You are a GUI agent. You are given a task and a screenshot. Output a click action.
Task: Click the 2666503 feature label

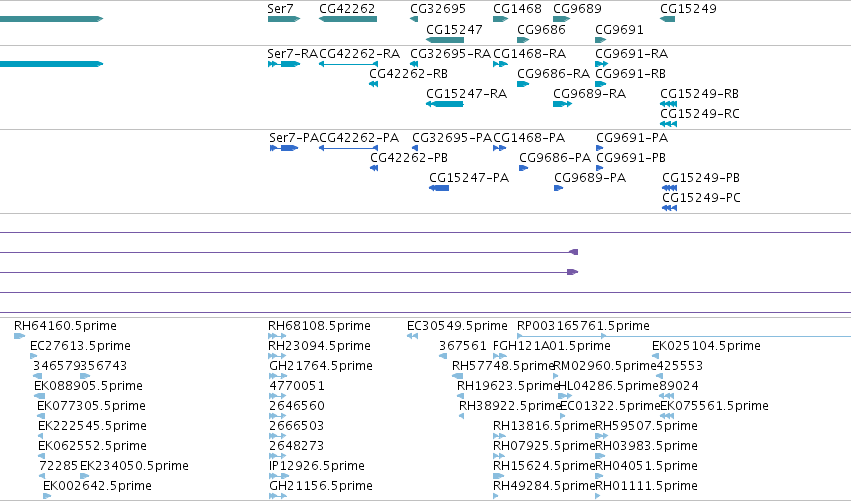(x=296, y=426)
